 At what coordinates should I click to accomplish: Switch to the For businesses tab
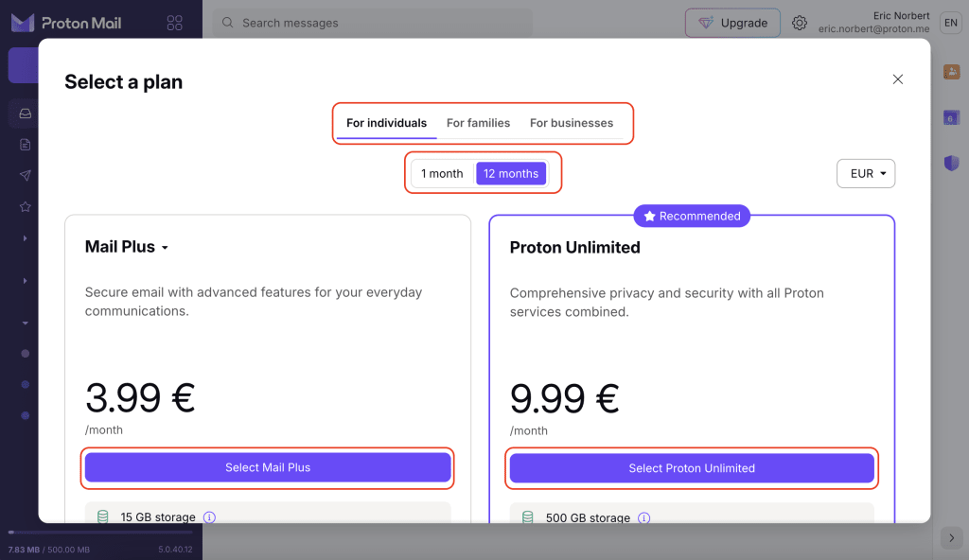pos(572,123)
